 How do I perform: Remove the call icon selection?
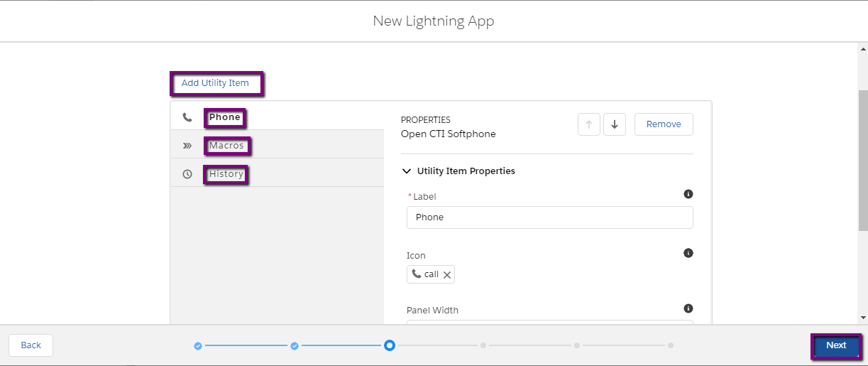(x=447, y=275)
